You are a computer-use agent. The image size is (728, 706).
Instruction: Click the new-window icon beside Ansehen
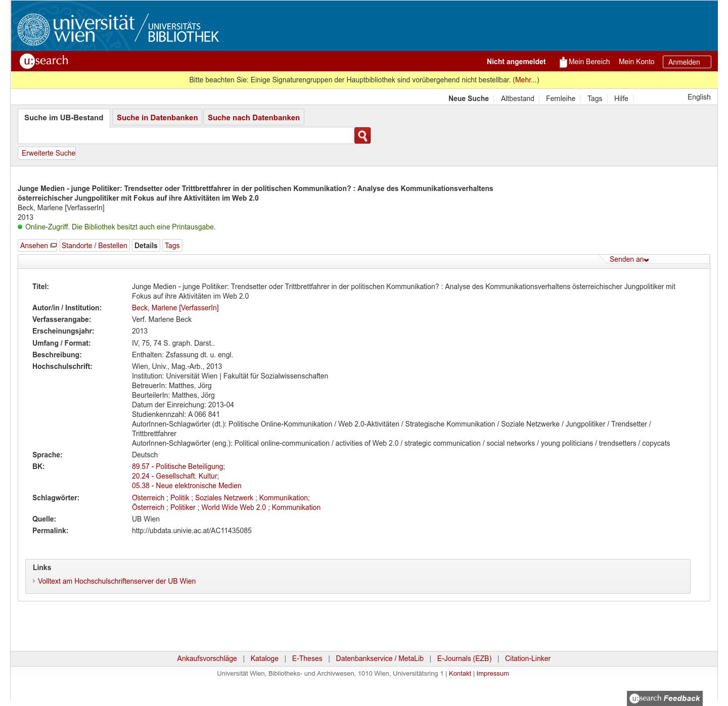tap(53, 246)
